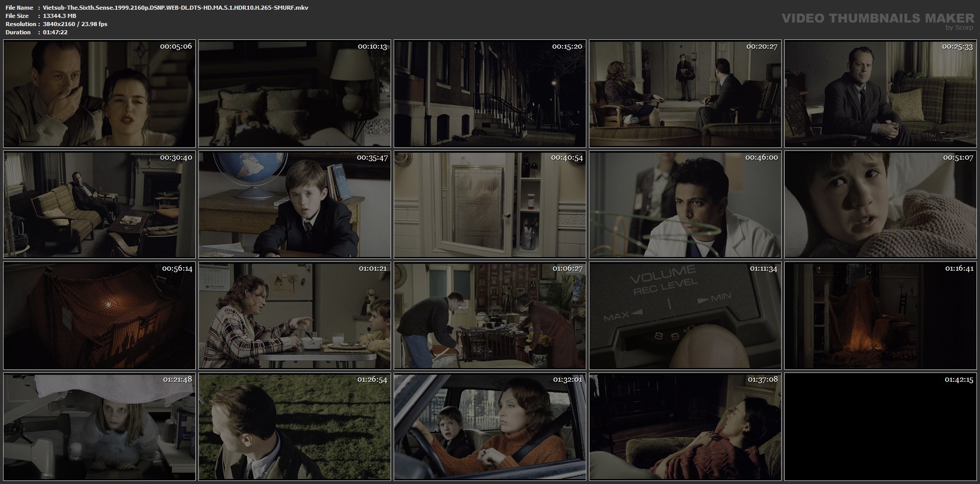Click the resolution value 3840x2160 / 23.98 fps

pyautogui.click(x=75, y=24)
